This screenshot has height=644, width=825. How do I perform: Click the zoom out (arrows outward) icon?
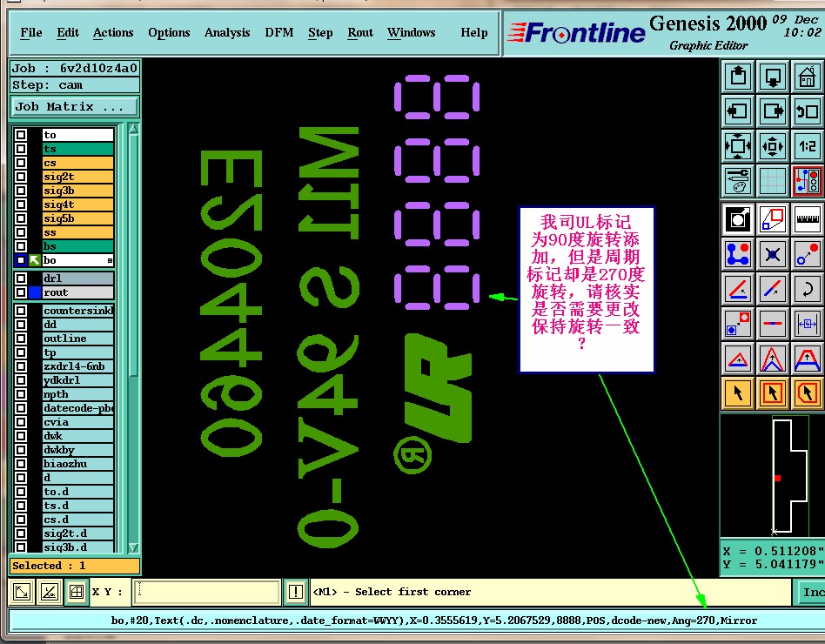tap(773, 145)
